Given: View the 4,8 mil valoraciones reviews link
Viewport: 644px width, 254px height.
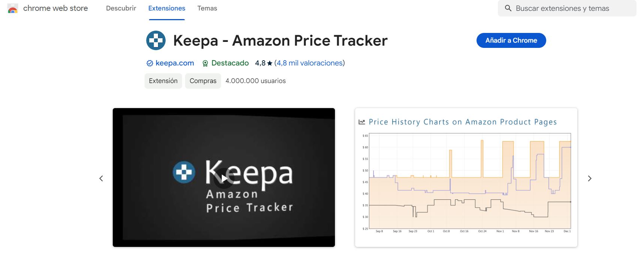Looking at the screenshot, I should click(x=309, y=63).
